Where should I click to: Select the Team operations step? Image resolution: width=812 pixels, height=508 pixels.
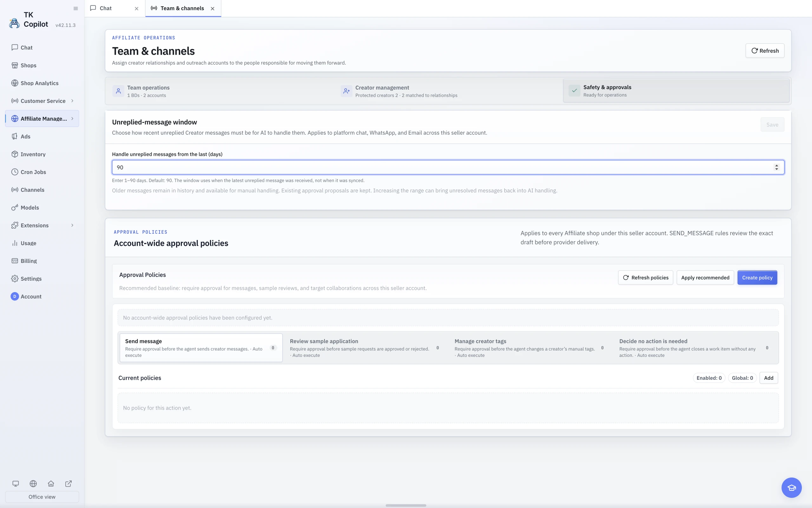pos(220,91)
